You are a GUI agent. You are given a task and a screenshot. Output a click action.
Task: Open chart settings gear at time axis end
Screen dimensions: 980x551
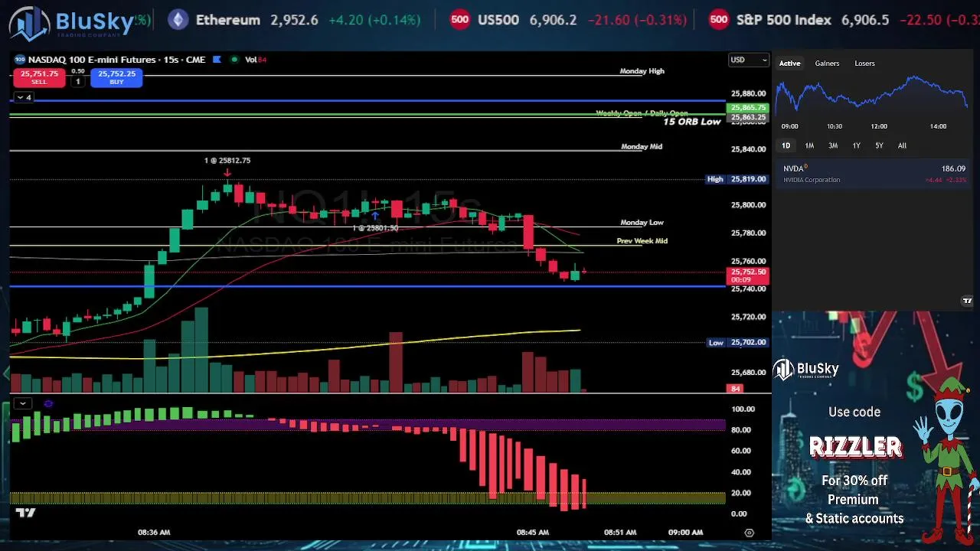pyautogui.click(x=749, y=533)
